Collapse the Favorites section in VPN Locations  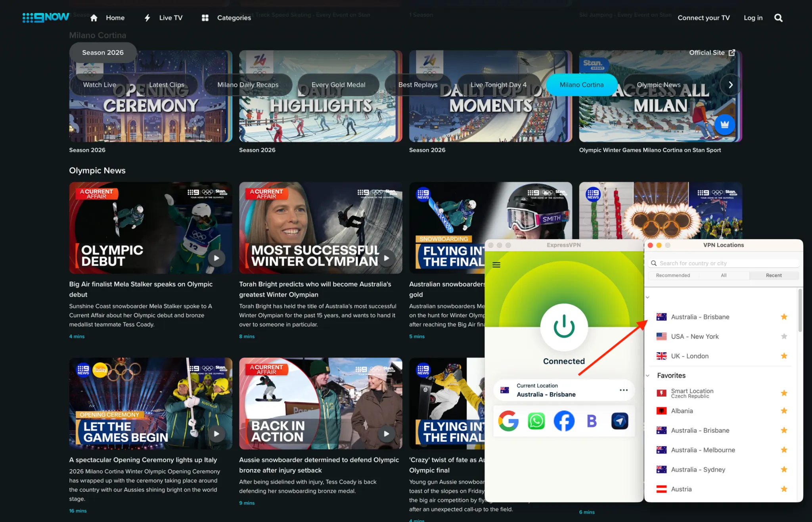648,375
